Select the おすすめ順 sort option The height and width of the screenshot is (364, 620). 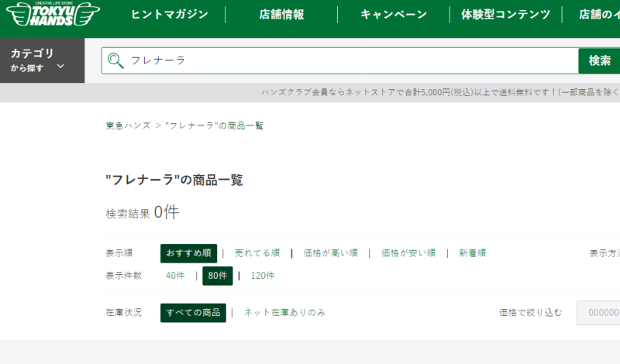[188, 253]
